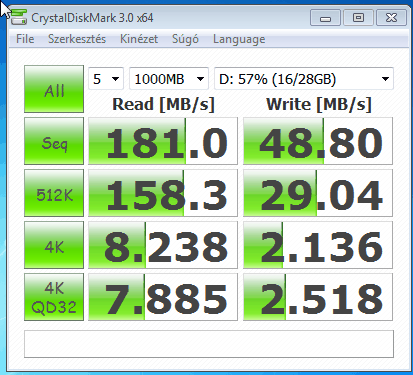
Task: Maximize the CrystalDiskMark window
Action: pos(358,17)
